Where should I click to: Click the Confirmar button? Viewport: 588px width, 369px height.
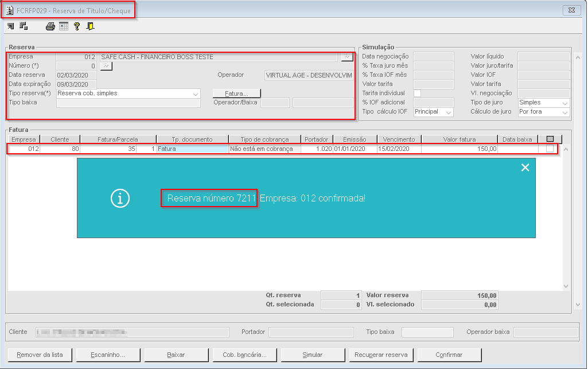click(x=449, y=355)
